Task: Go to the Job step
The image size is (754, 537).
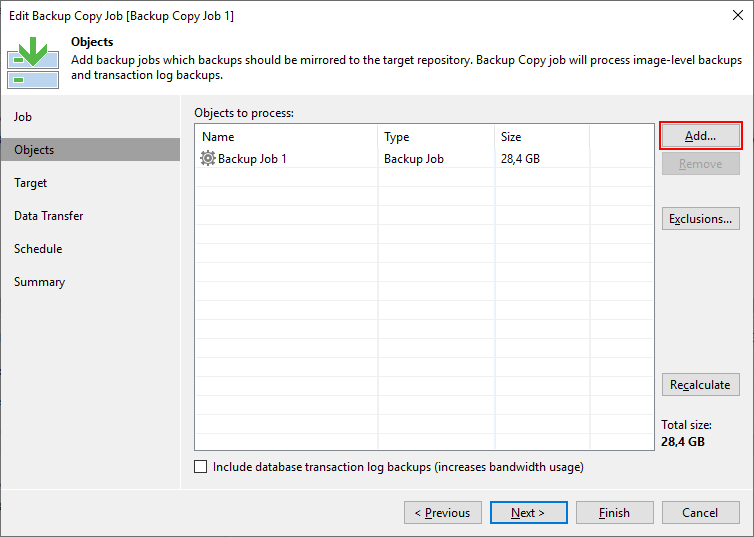Action: pos(23,117)
